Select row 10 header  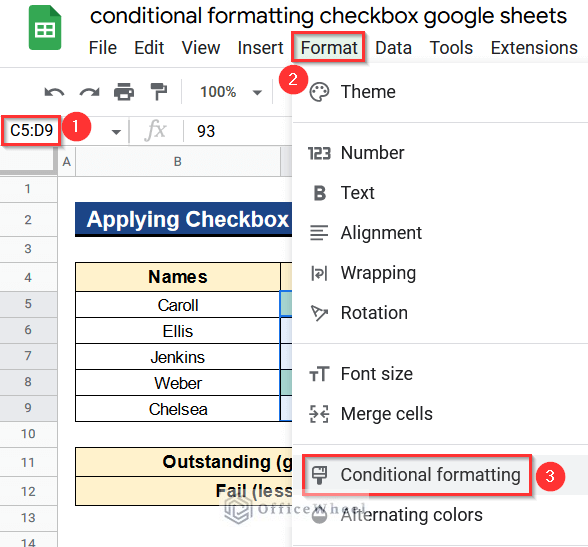tap(28, 434)
